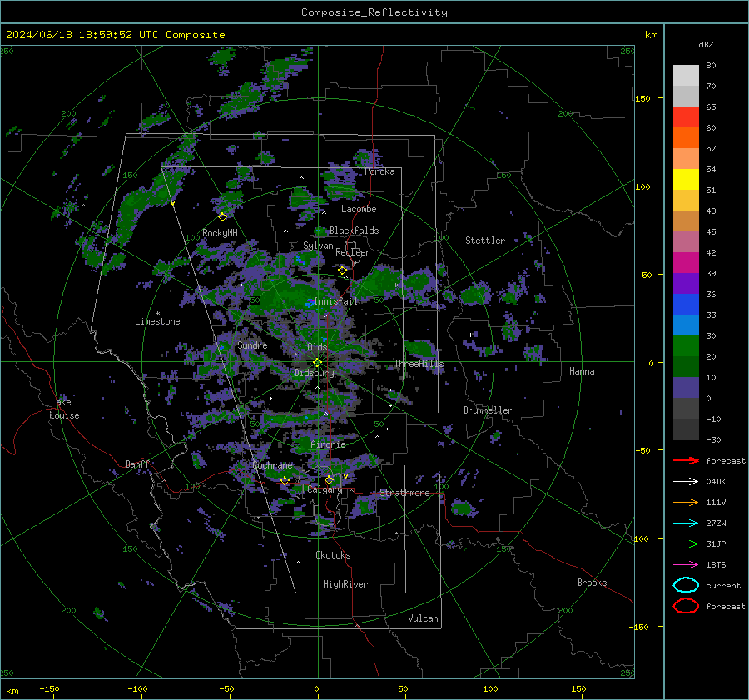Pick the bright green 20-30 dBZ swatch
The image size is (749, 700).
686,345
